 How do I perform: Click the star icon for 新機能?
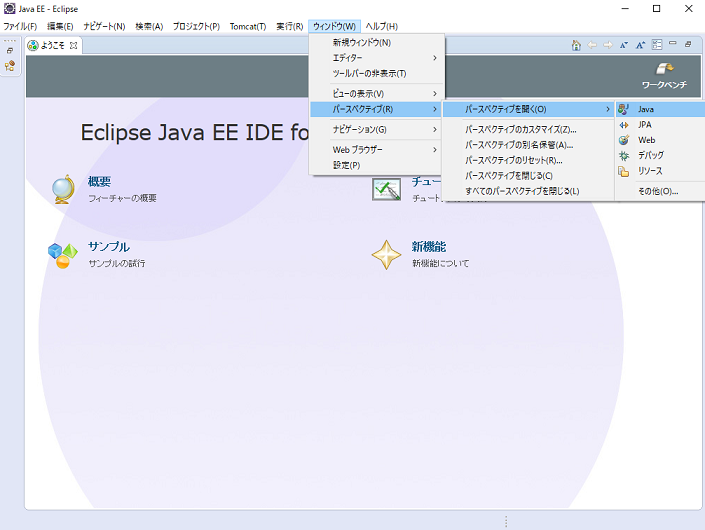[x=386, y=255]
